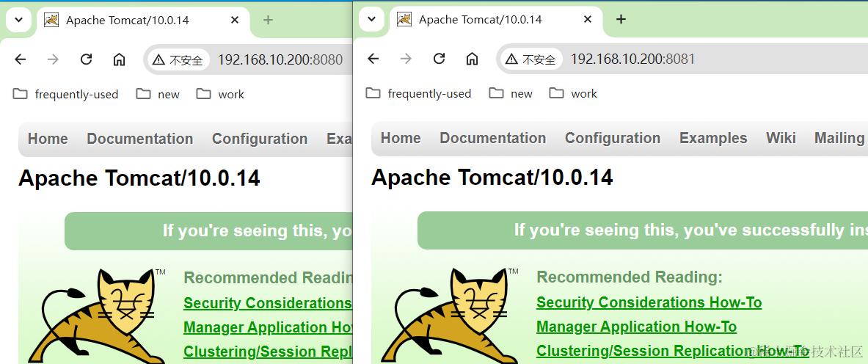Open the new bookmark folder in right window
The width and height of the screenshot is (868, 364).
[511, 94]
